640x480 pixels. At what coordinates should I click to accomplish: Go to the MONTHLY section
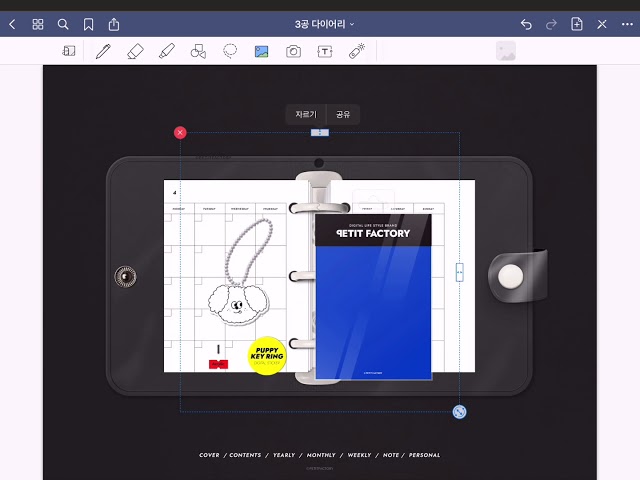point(321,455)
